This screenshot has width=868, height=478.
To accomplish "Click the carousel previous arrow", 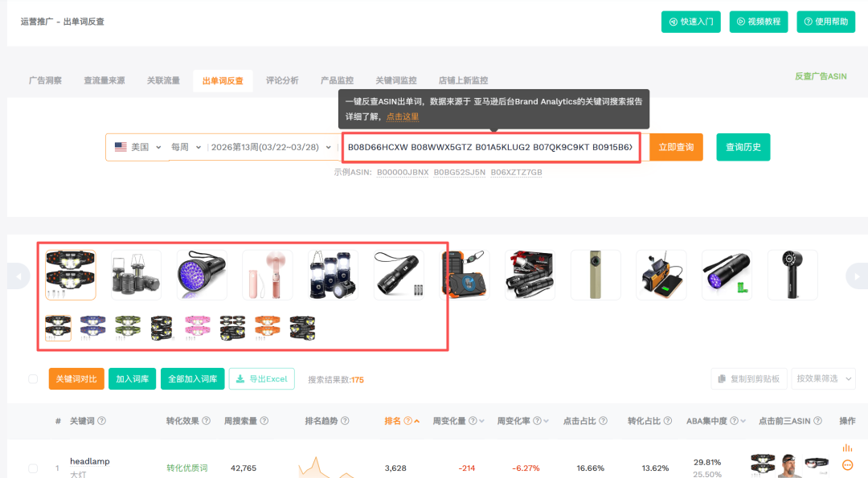I will [x=18, y=276].
